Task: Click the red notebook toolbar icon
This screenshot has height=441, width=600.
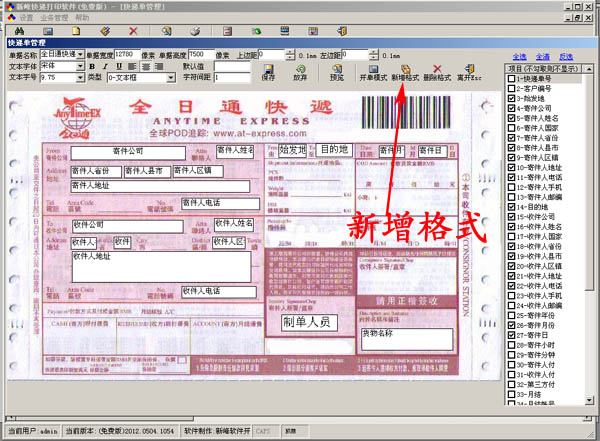Action: point(228,31)
